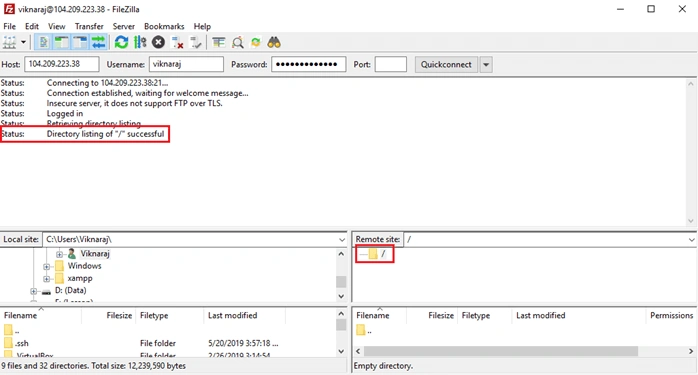Click the Port input field
698x375 pixels.
390,64
